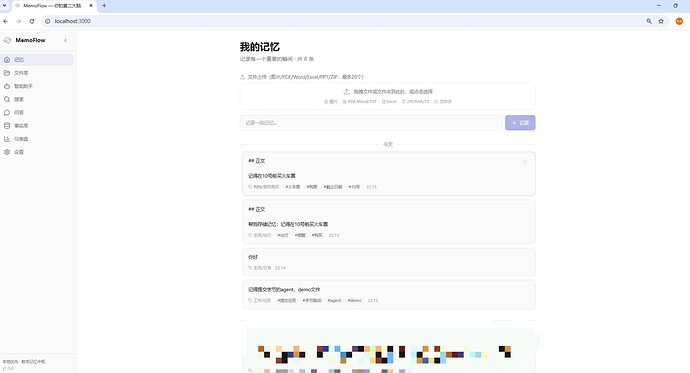Open the orange browser profile avatar
Screen dimensions: 690x373
coord(679,21)
